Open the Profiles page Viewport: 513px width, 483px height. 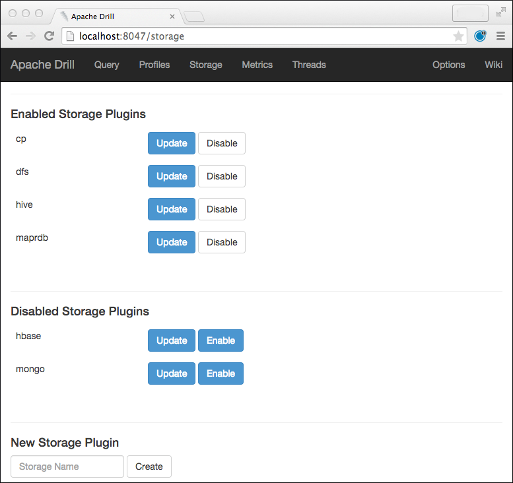[x=155, y=65]
